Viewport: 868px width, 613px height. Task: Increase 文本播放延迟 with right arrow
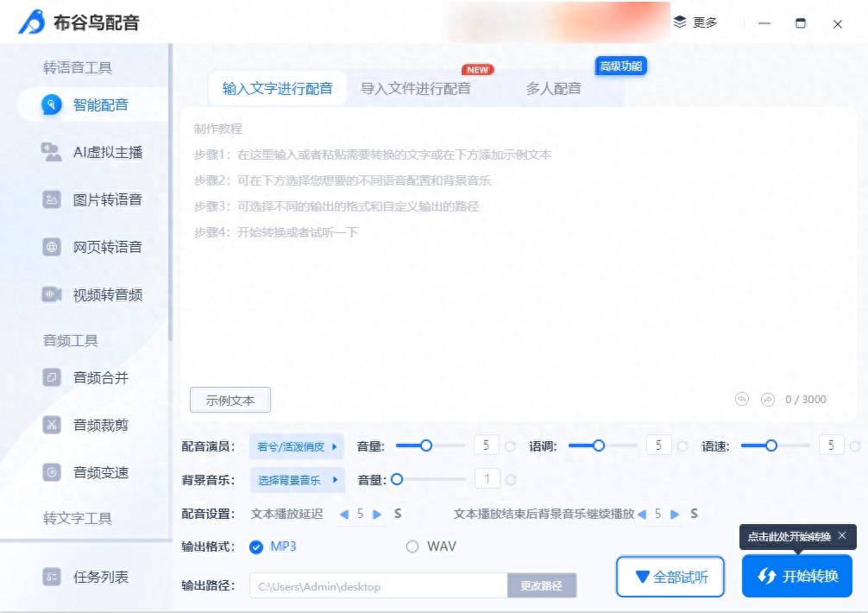pyautogui.click(x=377, y=515)
